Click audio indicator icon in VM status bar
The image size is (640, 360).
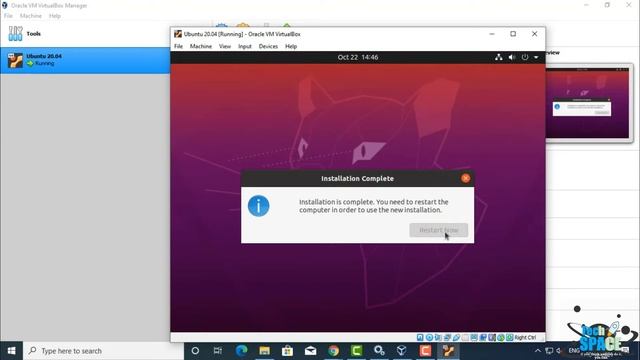tap(438, 338)
